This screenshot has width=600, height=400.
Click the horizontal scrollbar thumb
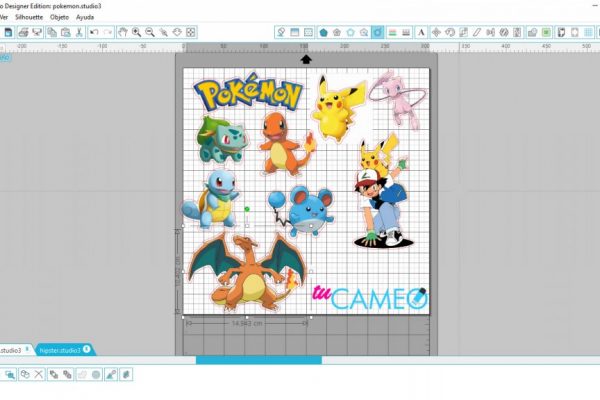pos(259,360)
